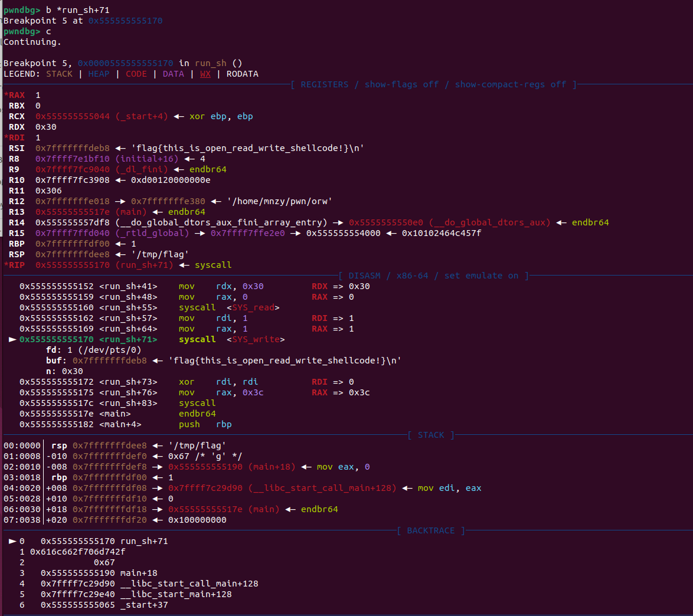Screen dimensions: 693x616
Task: Click stack entry 06:0030 (main)
Action: click(x=171, y=509)
